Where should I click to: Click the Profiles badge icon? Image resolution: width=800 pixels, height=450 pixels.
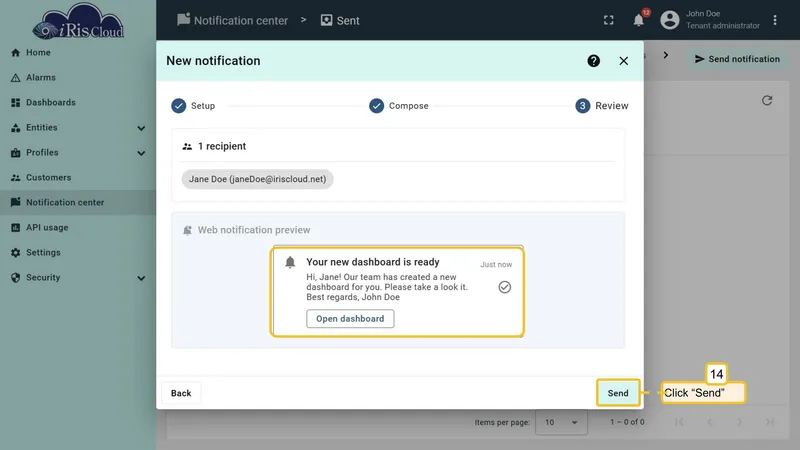coord(15,153)
